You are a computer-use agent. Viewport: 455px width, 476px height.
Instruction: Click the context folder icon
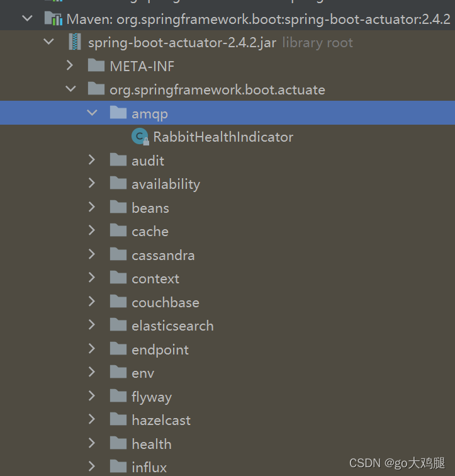(118, 278)
